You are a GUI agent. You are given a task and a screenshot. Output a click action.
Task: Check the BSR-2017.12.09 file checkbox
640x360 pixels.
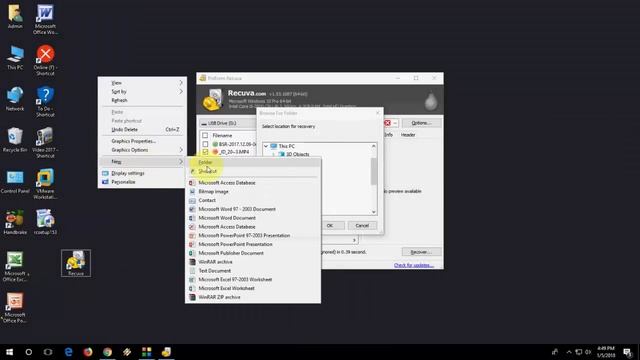pos(205,144)
